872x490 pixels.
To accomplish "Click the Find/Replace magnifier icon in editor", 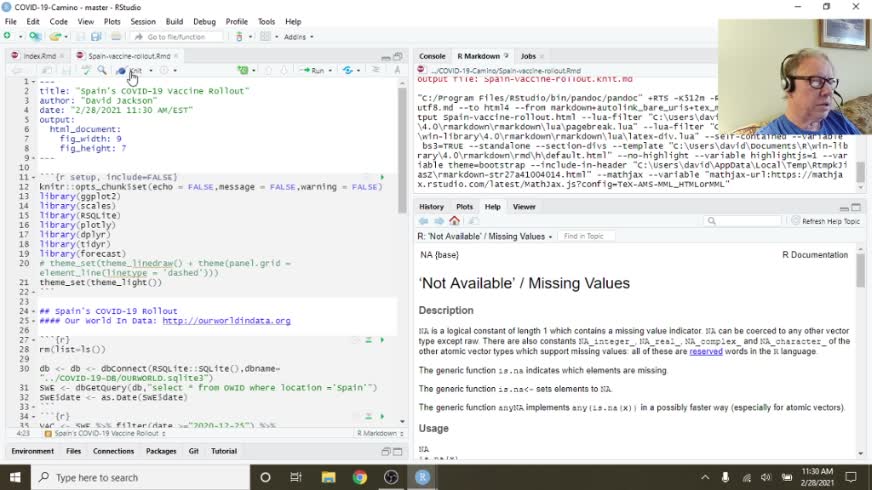I will [x=102, y=70].
